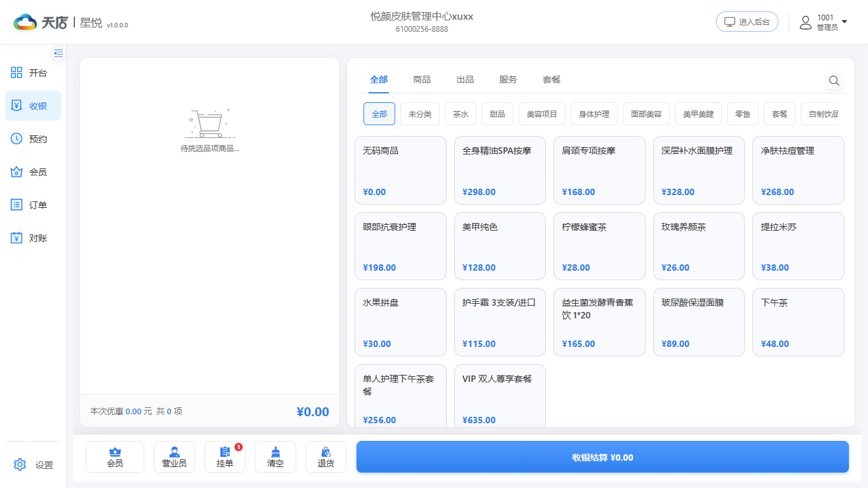
Task: Click the product search magnifier icon
Action: [834, 81]
